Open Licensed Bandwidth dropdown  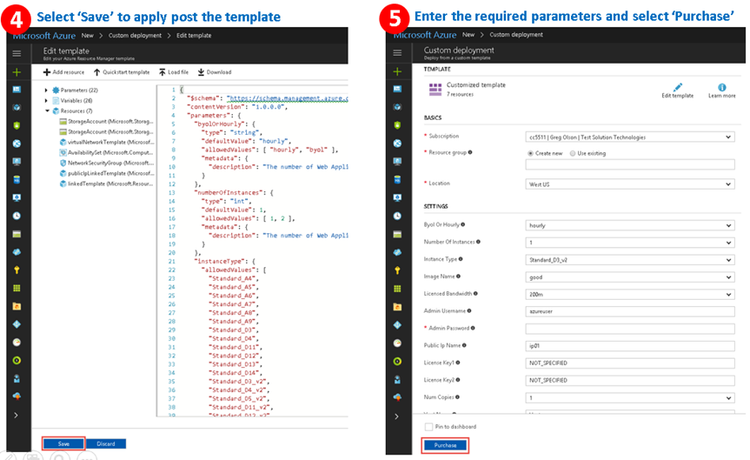pyautogui.click(x=630, y=294)
